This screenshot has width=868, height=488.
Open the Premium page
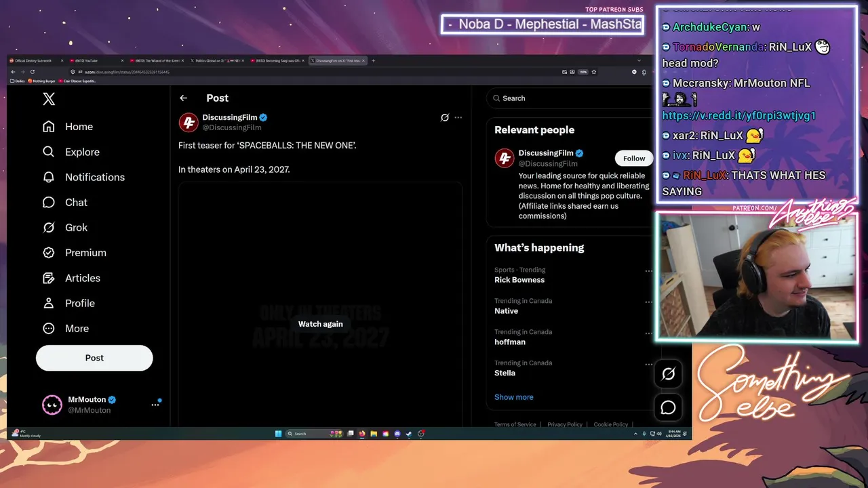point(75,252)
